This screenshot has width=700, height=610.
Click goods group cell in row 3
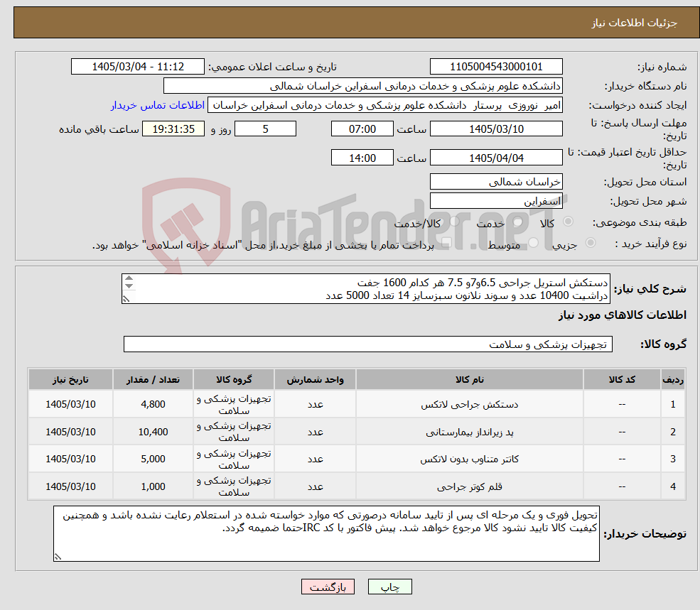tap(234, 459)
